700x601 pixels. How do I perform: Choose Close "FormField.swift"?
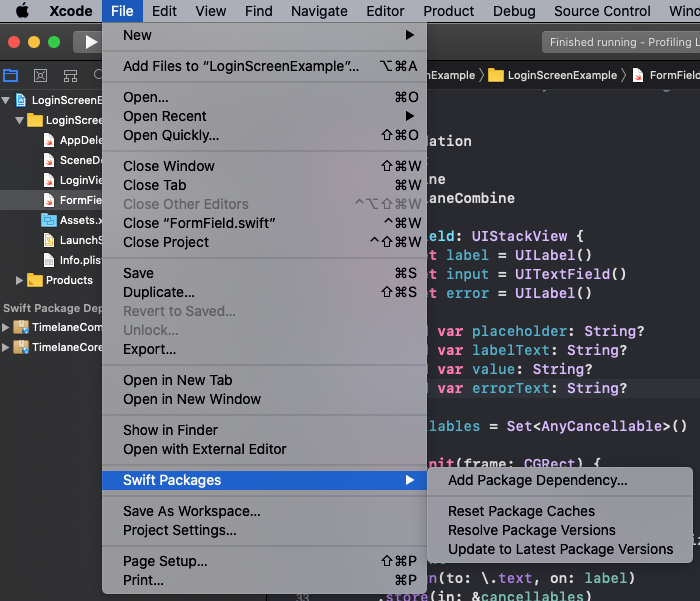pyautogui.click(x=264, y=223)
